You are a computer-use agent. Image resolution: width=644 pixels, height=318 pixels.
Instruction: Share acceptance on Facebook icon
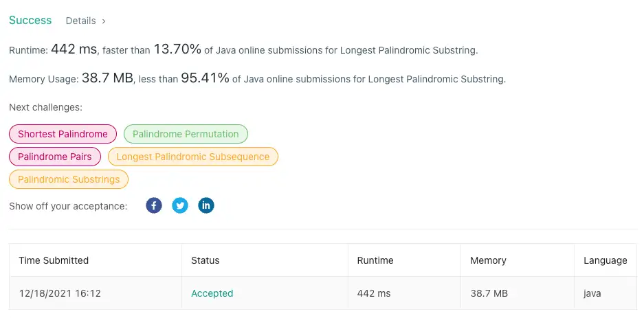pyautogui.click(x=154, y=205)
